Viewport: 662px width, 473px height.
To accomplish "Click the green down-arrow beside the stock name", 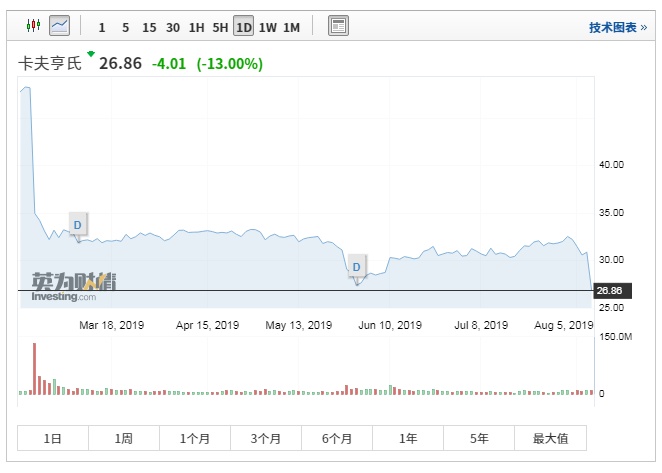I will click(x=91, y=54).
